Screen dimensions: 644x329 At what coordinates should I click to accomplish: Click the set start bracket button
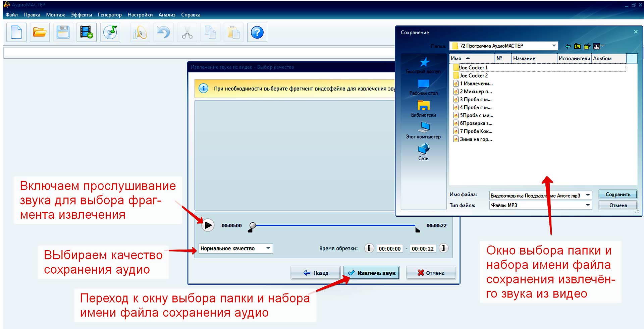[369, 248]
